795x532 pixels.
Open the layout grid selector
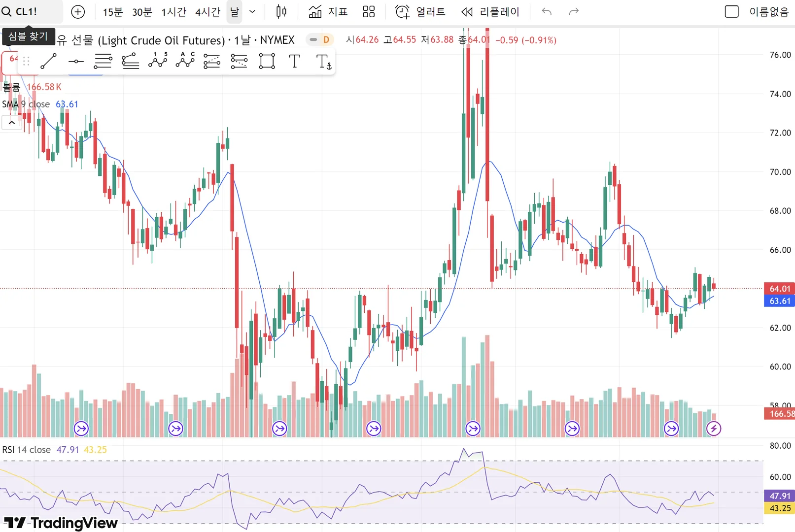(369, 11)
